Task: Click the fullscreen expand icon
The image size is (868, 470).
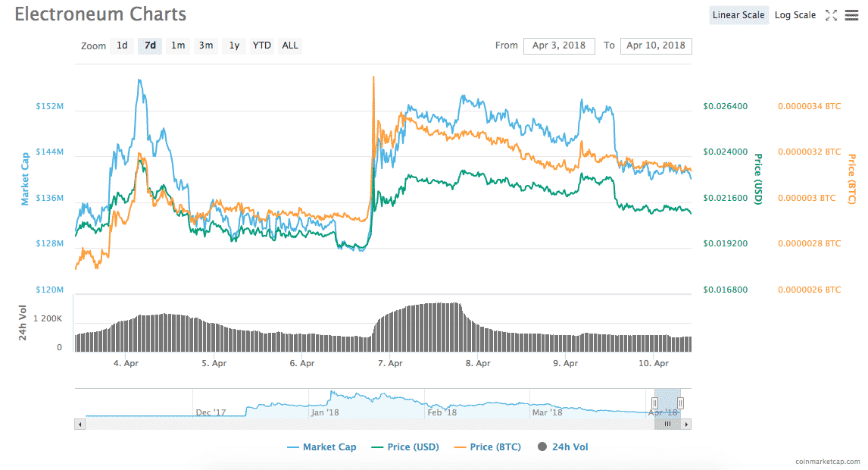Action: [831, 15]
